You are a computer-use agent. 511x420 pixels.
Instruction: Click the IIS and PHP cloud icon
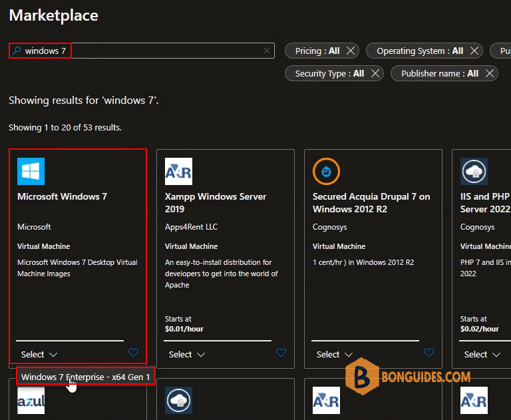pos(474,171)
